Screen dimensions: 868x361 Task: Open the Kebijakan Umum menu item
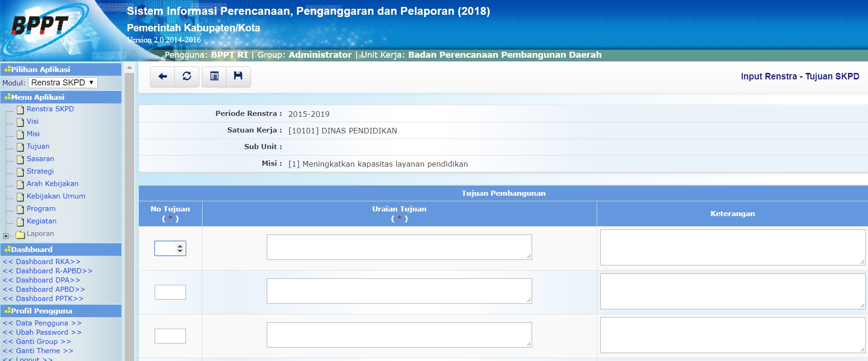point(56,196)
